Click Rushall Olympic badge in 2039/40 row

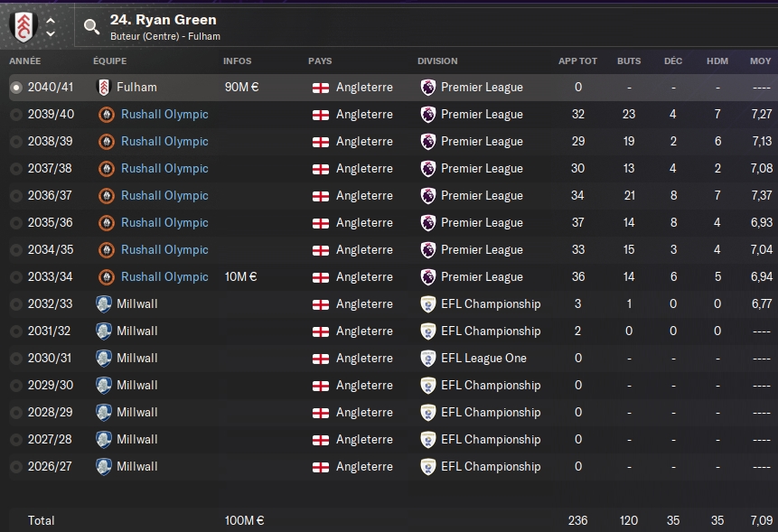[107, 115]
